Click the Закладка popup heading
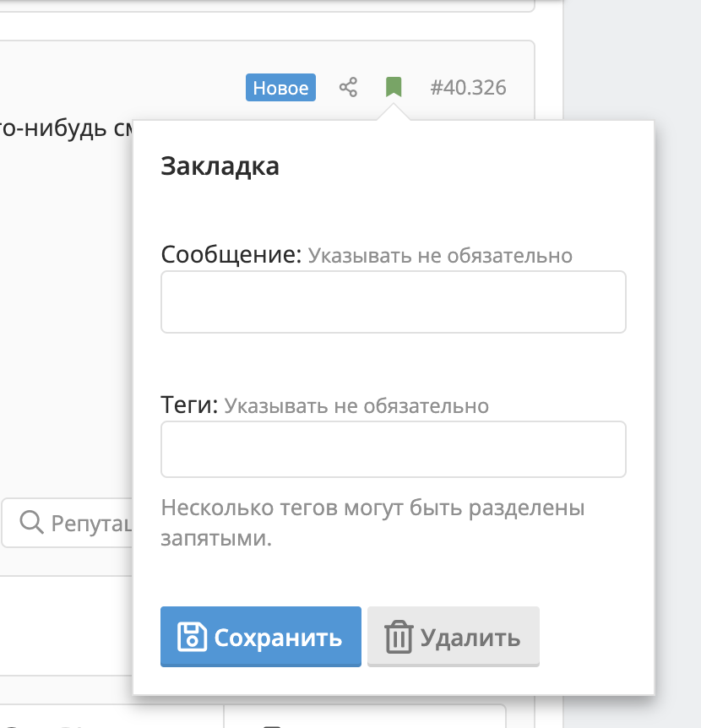This screenshot has height=728, width=701. click(220, 166)
